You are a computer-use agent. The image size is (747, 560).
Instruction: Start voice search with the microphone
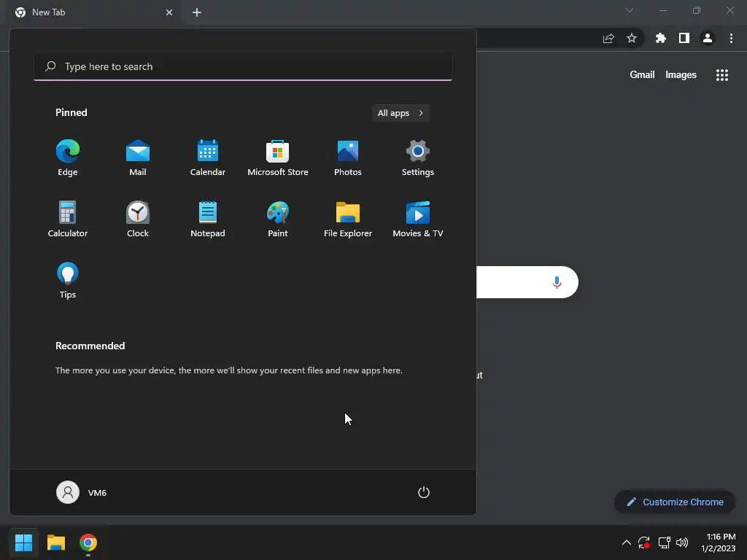[x=557, y=282]
